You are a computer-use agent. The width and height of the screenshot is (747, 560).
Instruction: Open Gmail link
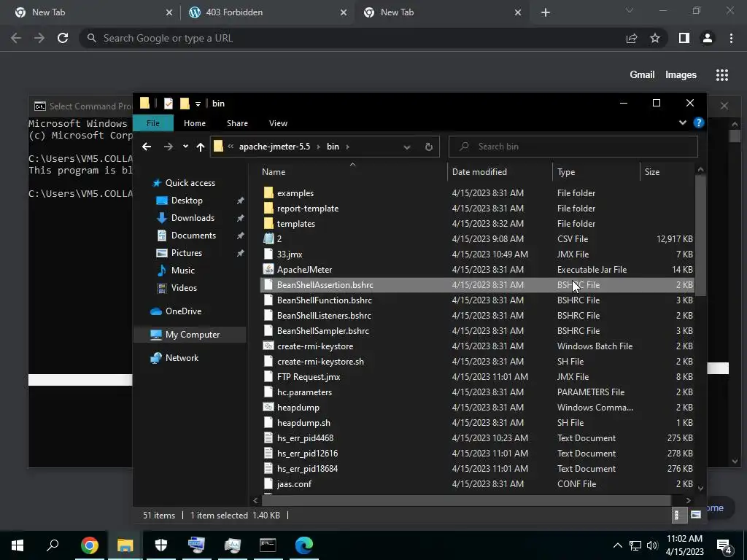(642, 75)
